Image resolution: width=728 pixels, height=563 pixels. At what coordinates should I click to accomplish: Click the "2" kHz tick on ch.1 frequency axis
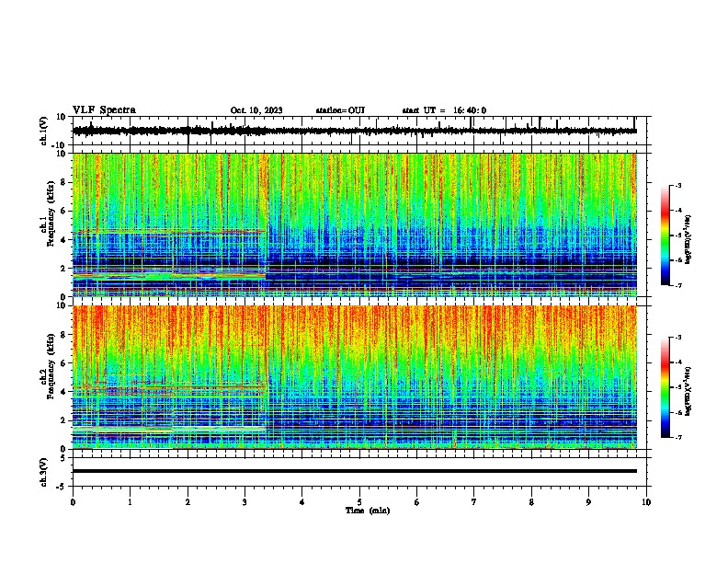pos(63,269)
